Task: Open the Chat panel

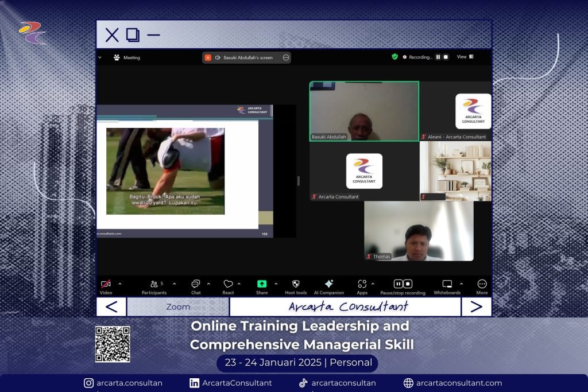Action: (x=196, y=284)
